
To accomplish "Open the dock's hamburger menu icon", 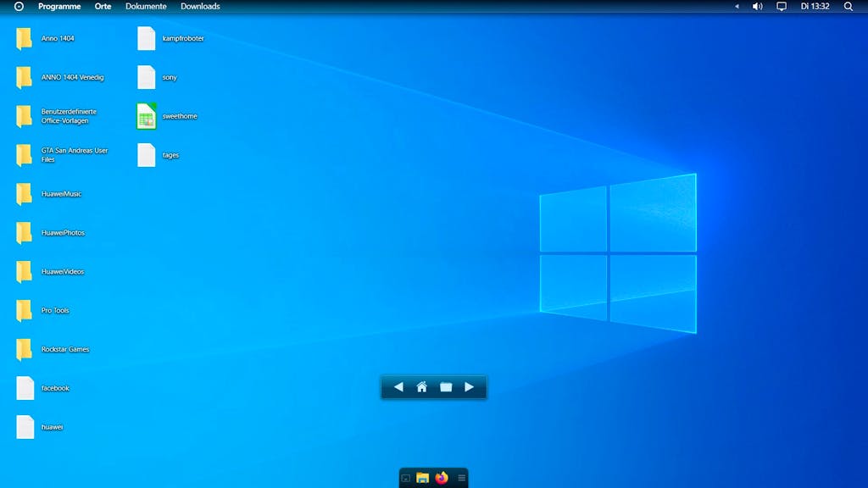I will point(461,478).
